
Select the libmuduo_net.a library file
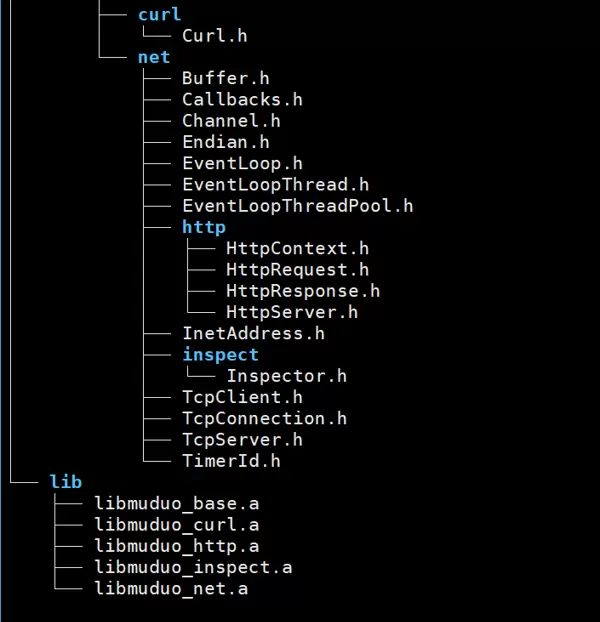coord(171,589)
